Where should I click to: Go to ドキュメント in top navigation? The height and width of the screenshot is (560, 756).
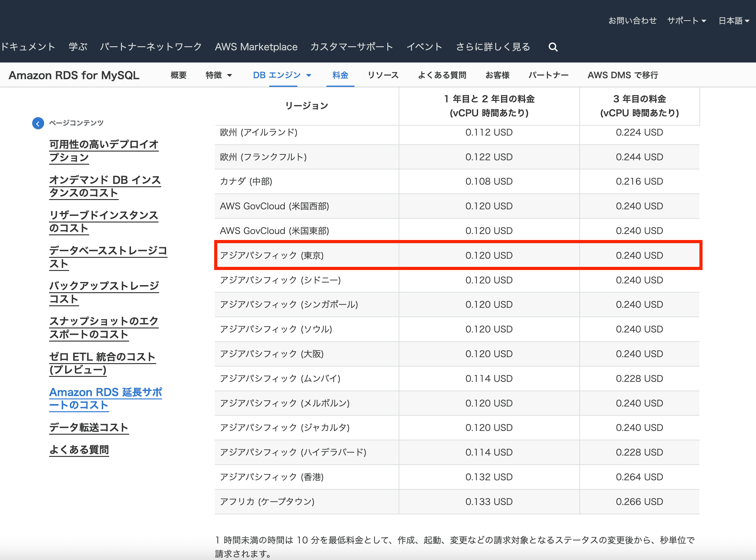[28, 47]
